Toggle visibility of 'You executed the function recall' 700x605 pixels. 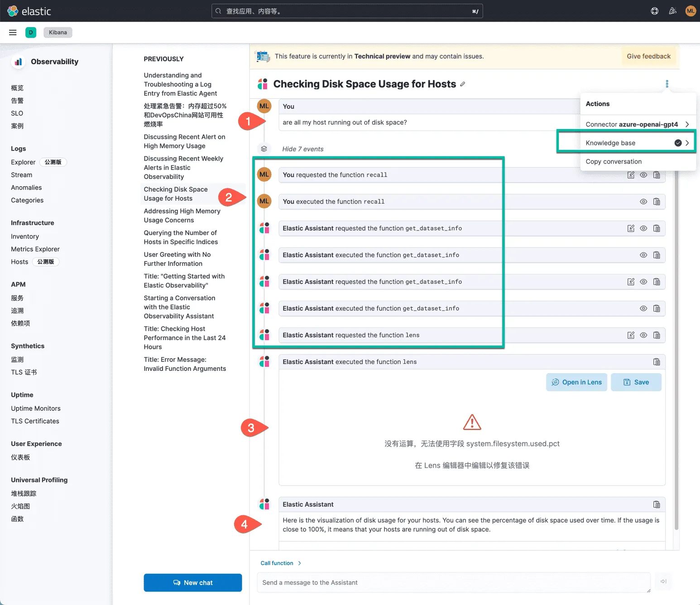[x=643, y=202]
